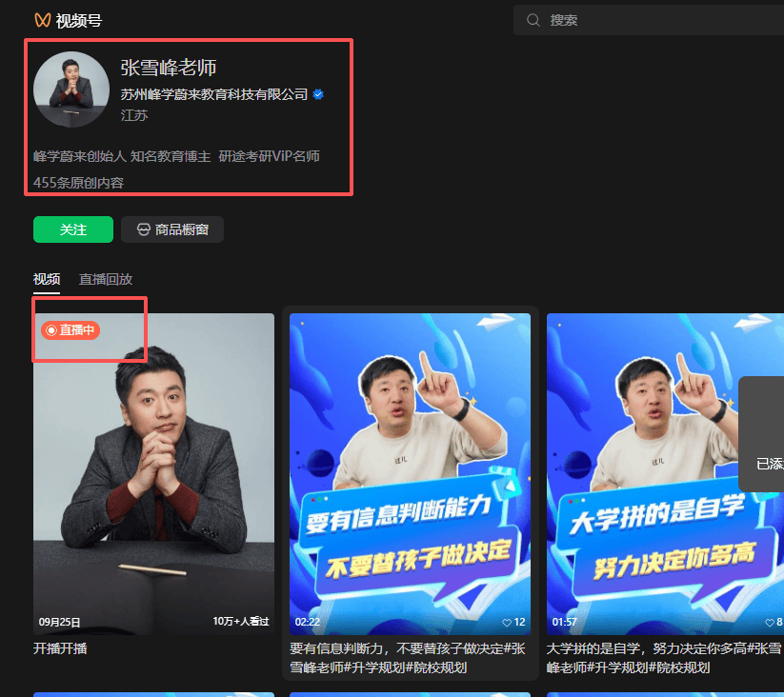Open the 直播回放 tab
This screenshot has height=697, width=784.
click(106, 279)
